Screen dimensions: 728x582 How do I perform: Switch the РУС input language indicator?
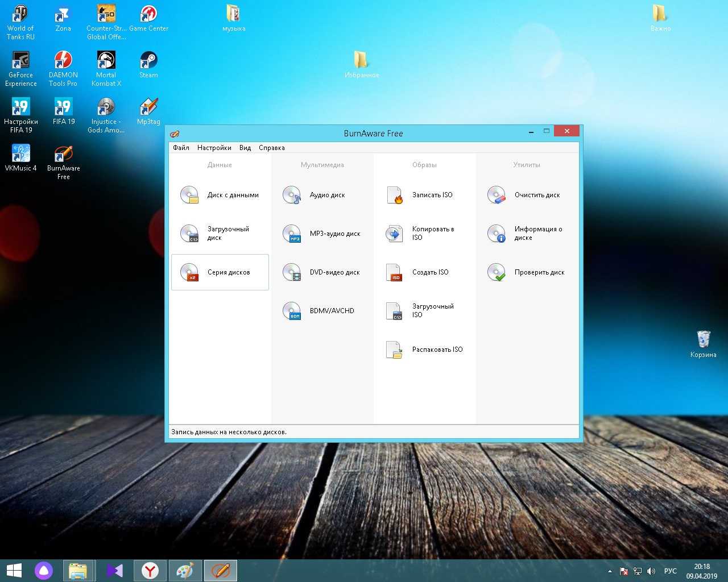click(x=671, y=571)
